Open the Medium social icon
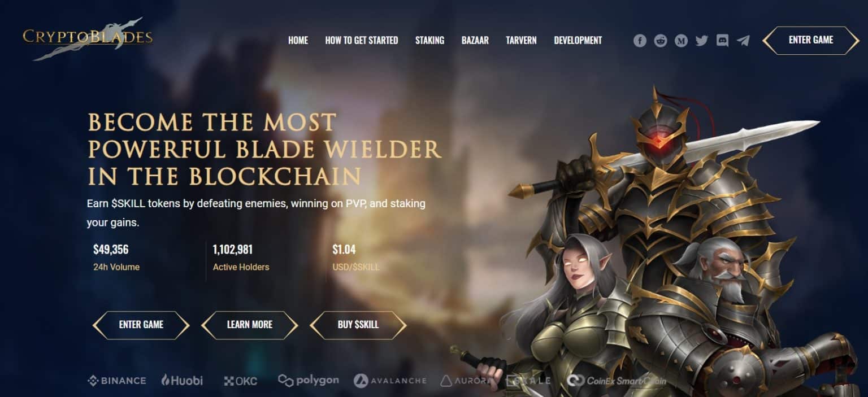Screen dimensions: 868x397 681,41
